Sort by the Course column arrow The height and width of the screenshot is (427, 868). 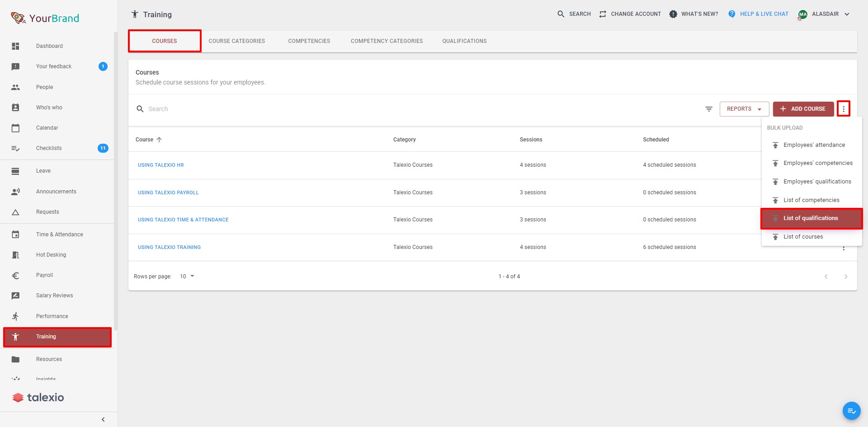(159, 140)
